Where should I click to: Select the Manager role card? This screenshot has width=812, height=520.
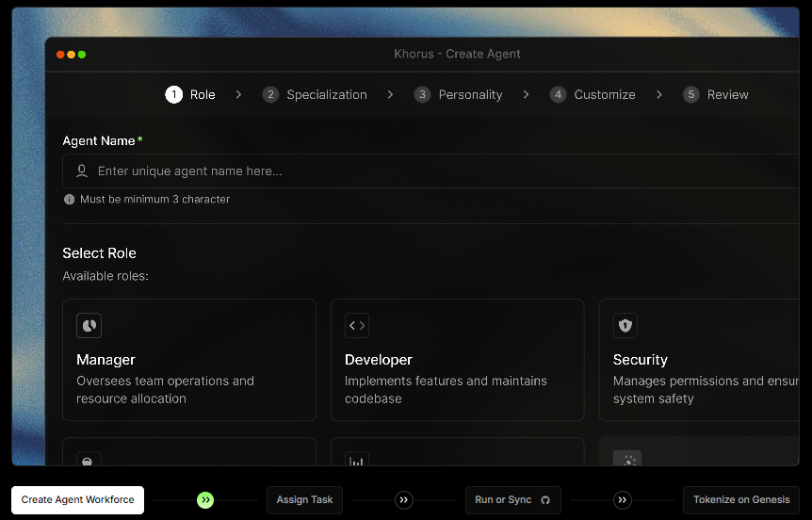(x=188, y=360)
